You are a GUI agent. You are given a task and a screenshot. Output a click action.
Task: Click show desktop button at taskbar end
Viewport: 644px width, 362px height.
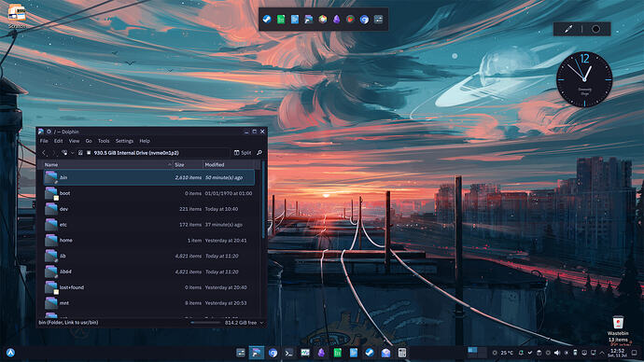pos(635,353)
